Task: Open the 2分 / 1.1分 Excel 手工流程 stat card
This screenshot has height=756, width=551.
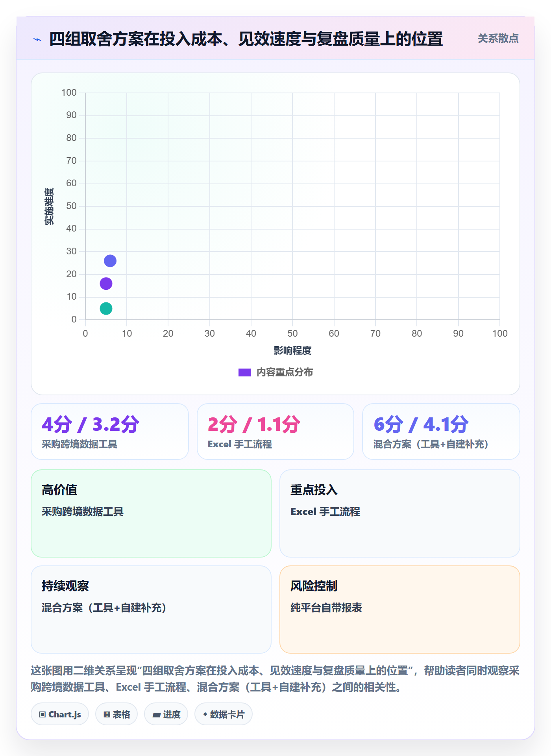Action: coord(275,432)
